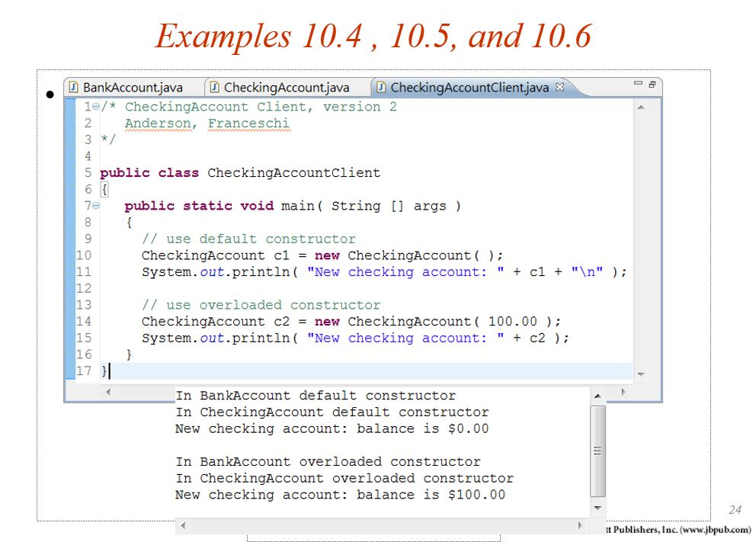The height and width of the screenshot is (542, 756).
Task: Click the console vertical scrollbar thumb
Action: (x=598, y=448)
